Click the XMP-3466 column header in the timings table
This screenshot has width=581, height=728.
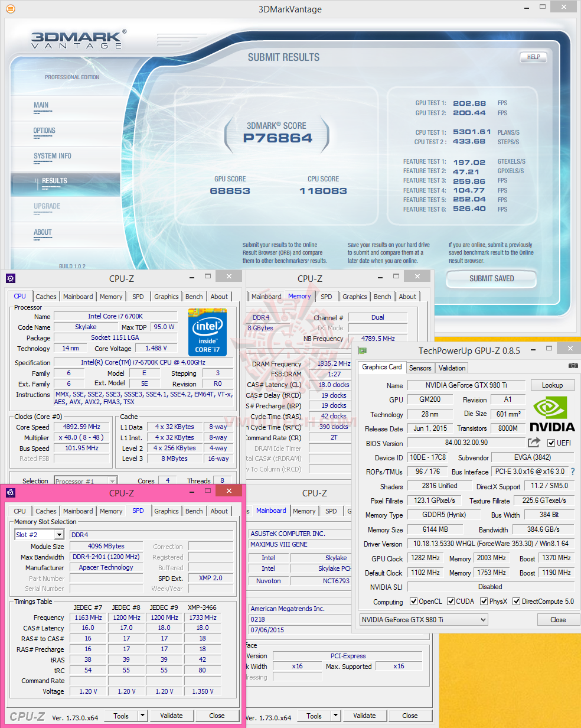point(203,607)
